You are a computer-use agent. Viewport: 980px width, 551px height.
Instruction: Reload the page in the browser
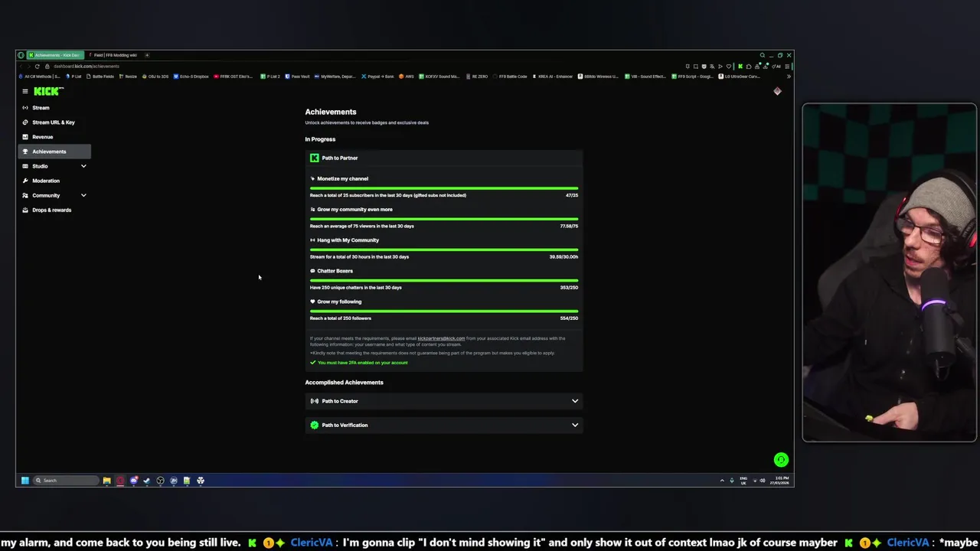click(37, 66)
